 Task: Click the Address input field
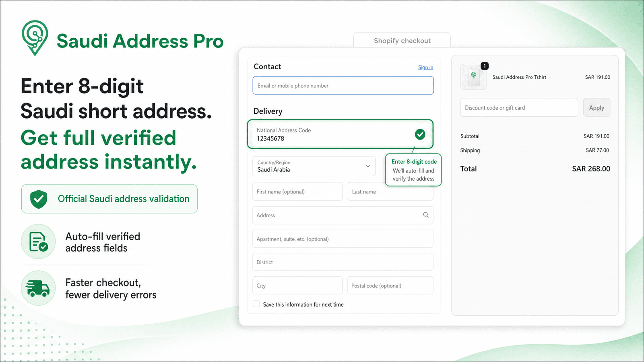[343, 215]
